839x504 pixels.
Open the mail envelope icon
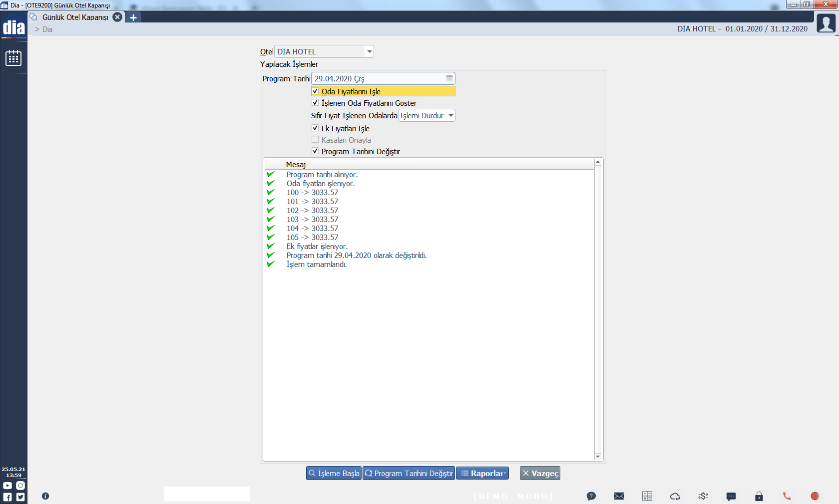pyautogui.click(x=619, y=496)
